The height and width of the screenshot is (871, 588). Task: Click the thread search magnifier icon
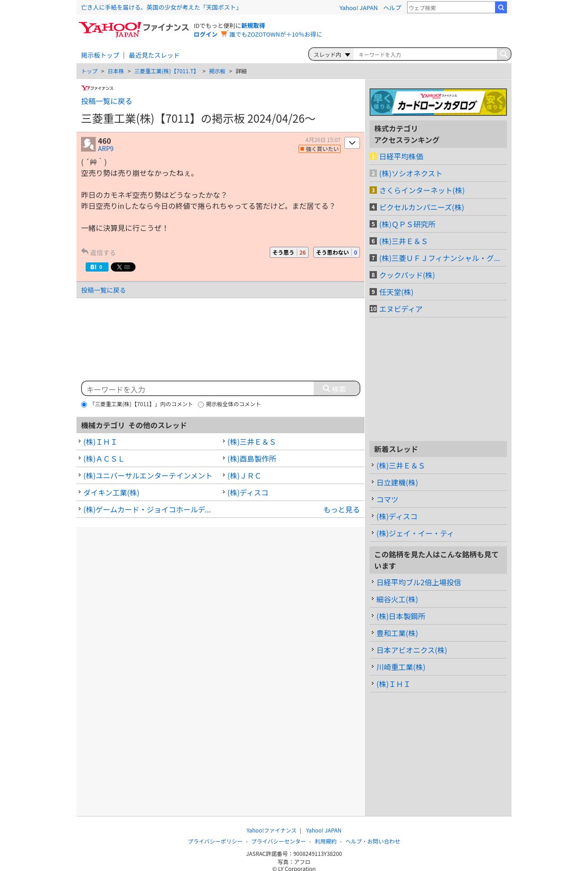click(503, 54)
